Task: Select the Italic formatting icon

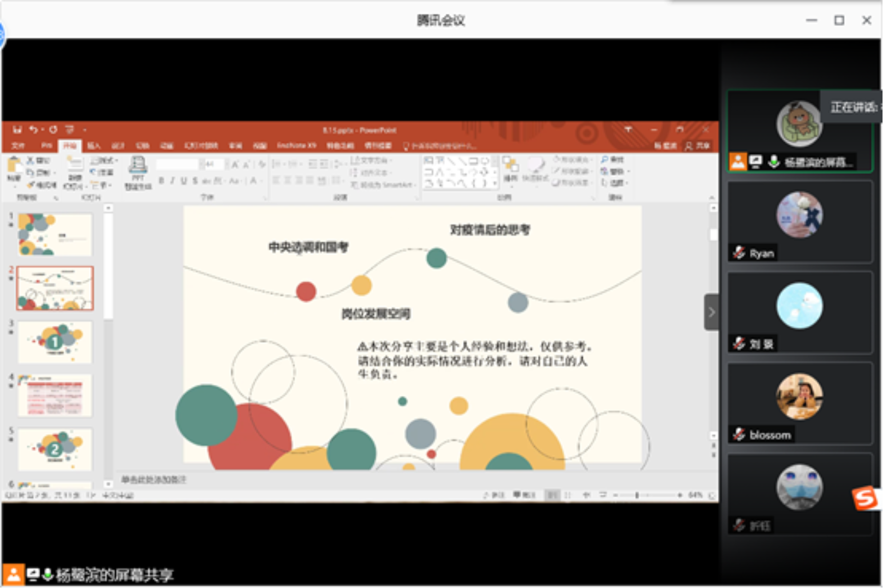Action: pyautogui.click(x=172, y=180)
